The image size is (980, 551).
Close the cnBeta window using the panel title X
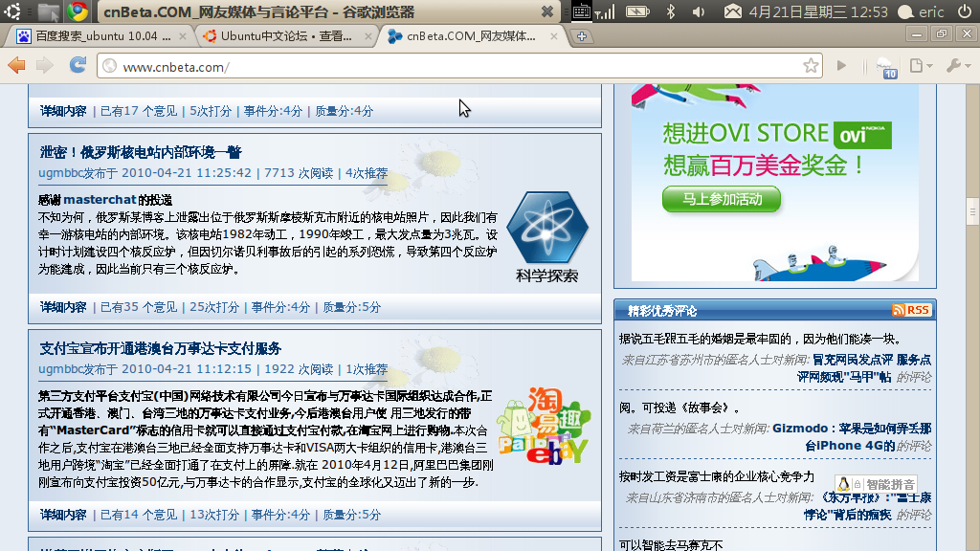coord(546,11)
